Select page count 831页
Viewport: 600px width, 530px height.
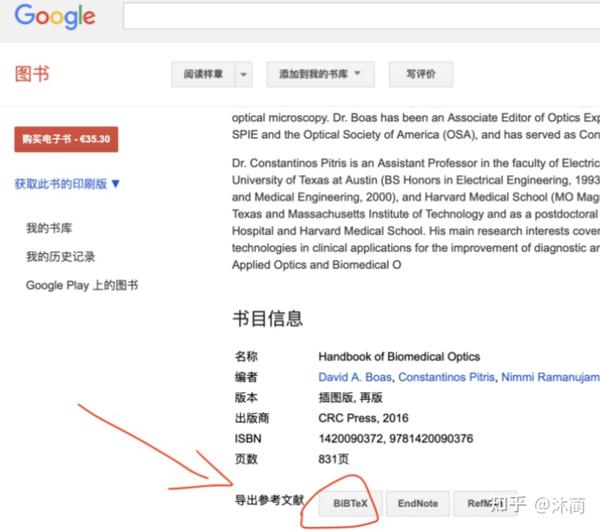coord(333,459)
